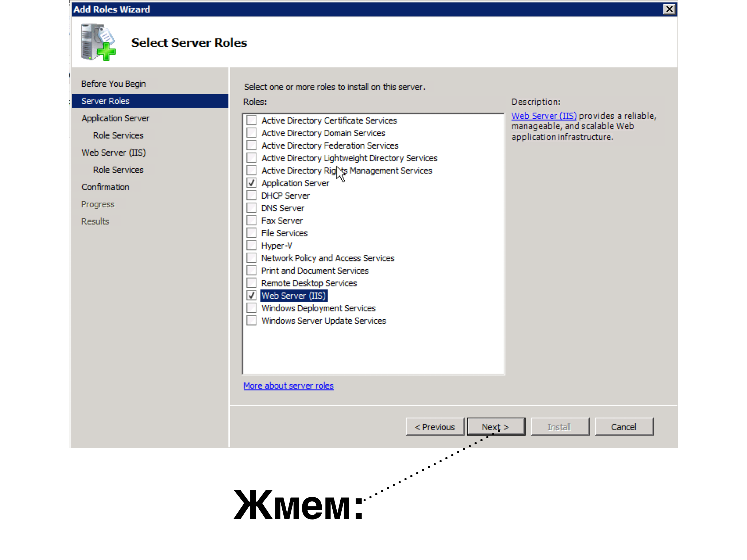Check Windows Server Update Services
The width and height of the screenshot is (747, 560).
(251, 320)
